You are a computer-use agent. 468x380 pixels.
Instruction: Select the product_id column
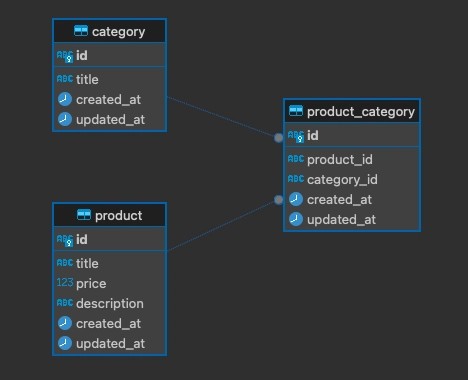(x=352, y=159)
